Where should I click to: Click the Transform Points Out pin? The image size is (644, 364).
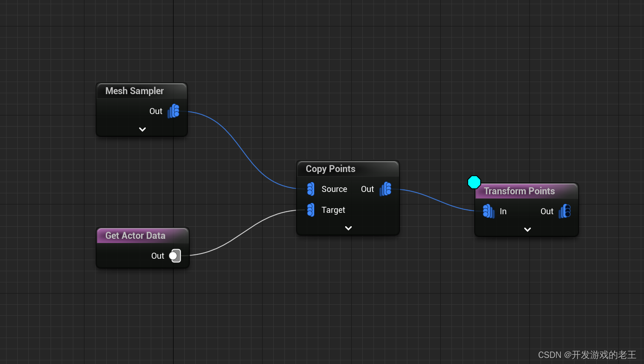[x=565, y=211]
